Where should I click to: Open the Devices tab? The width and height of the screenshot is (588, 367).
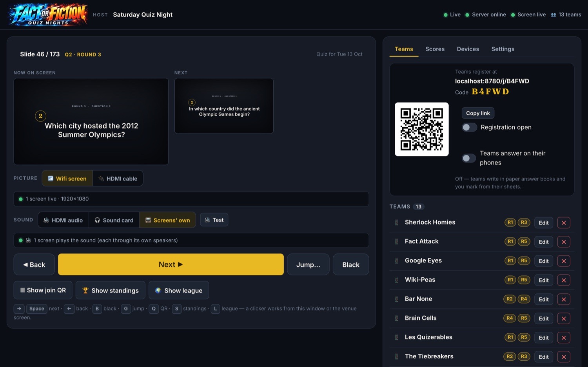pyautogui.click(x=468, y=49)
